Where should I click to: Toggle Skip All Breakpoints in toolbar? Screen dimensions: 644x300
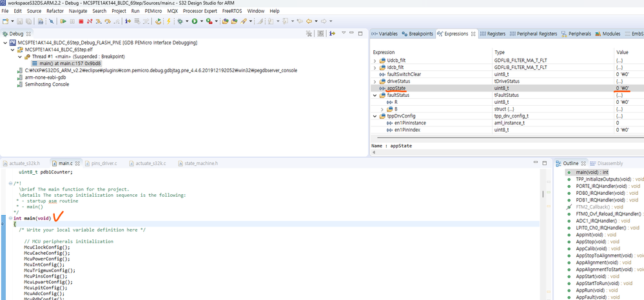click(52, 21)
